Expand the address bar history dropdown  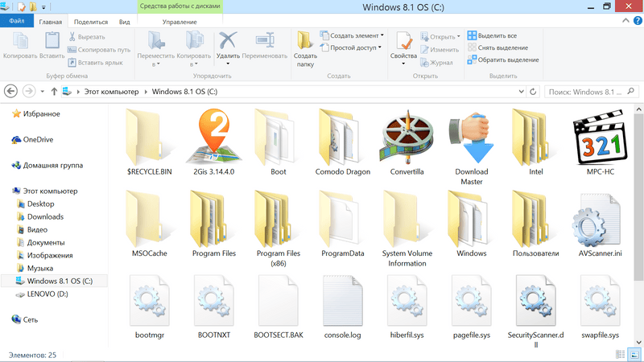click(x=521, y=92)
